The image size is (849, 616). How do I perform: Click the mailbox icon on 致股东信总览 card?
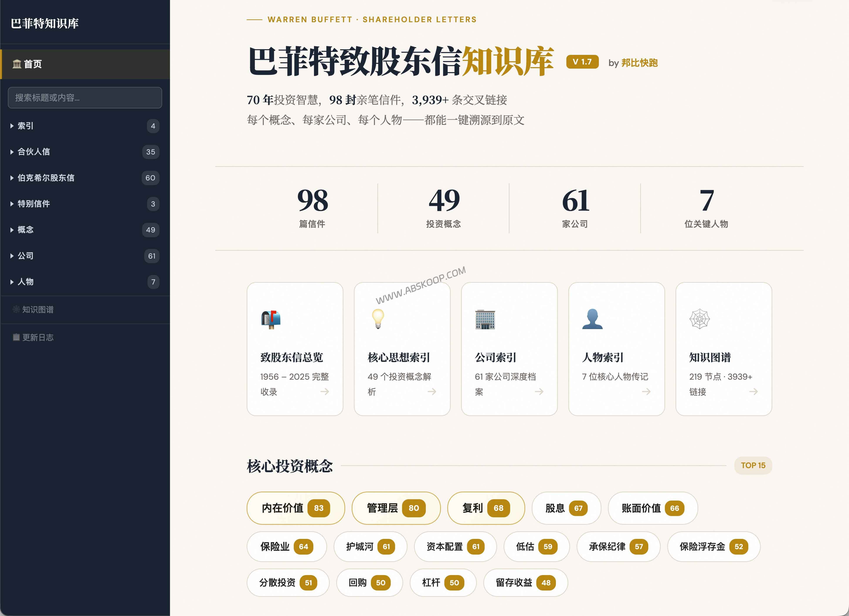tap(271, 319)
